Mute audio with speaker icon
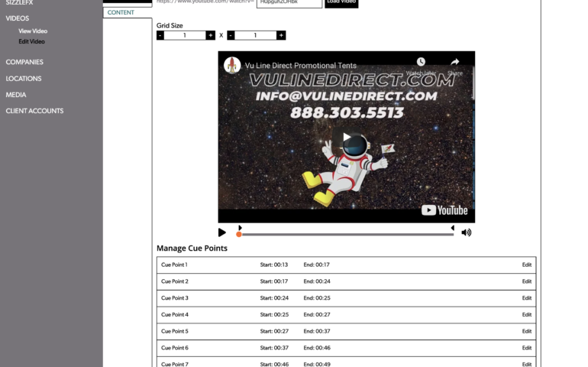Image resolution: width=588 pixels, height=367 pixels. [x=466, y=232]
